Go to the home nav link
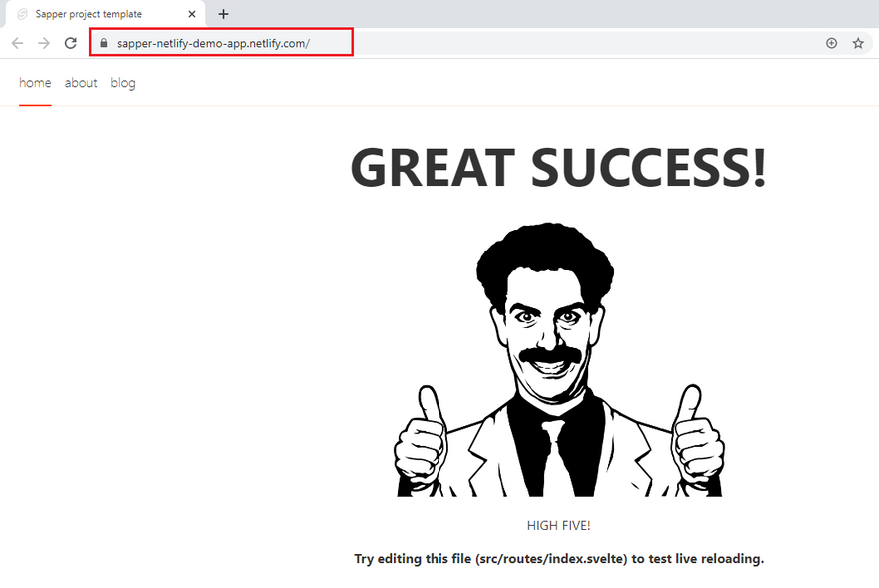 [x=35, y=83]
